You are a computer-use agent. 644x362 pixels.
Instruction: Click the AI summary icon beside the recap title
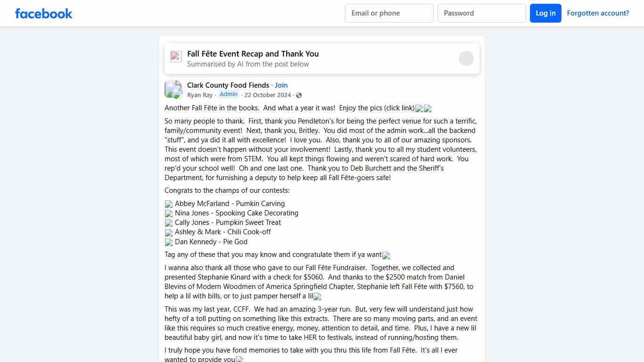pos(176,57)
